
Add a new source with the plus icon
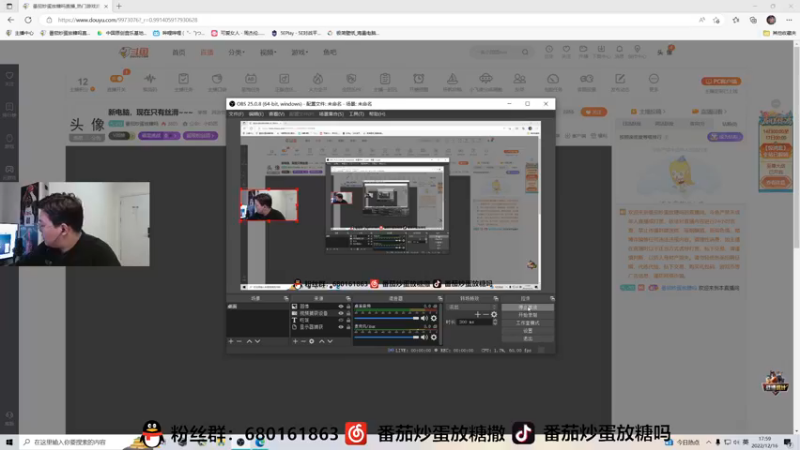point(295,341)
